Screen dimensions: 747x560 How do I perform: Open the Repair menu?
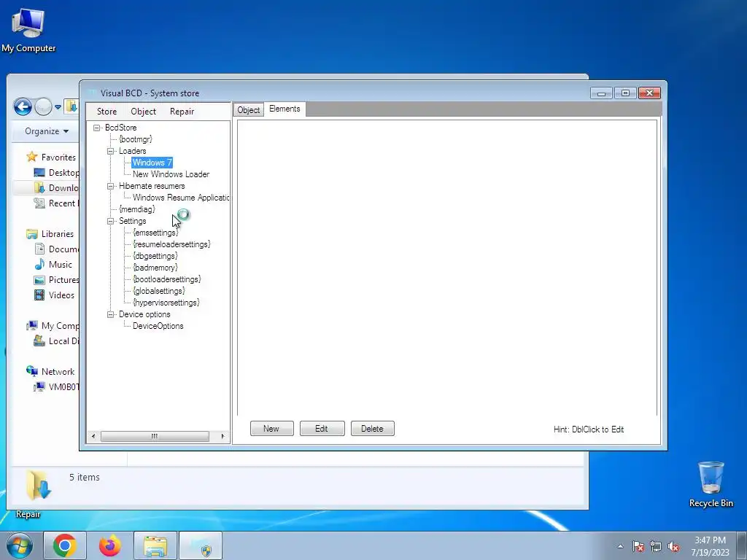coord(182,112)
